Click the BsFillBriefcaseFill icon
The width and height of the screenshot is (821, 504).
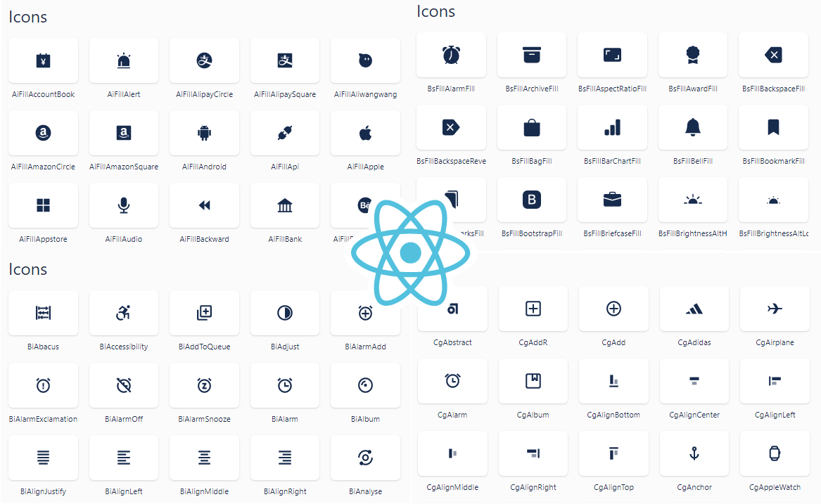point(612,200)
